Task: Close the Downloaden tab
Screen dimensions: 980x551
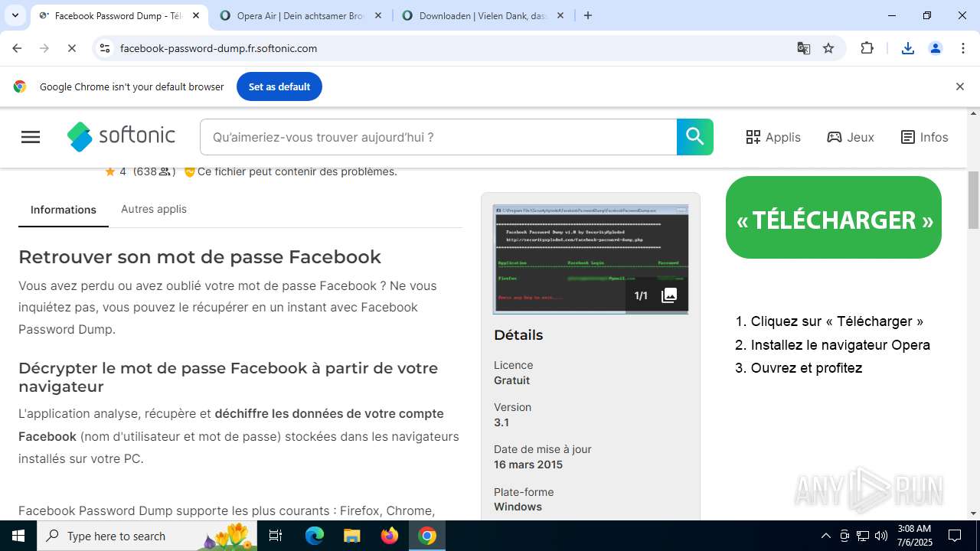Action: [x=560, y=15]
